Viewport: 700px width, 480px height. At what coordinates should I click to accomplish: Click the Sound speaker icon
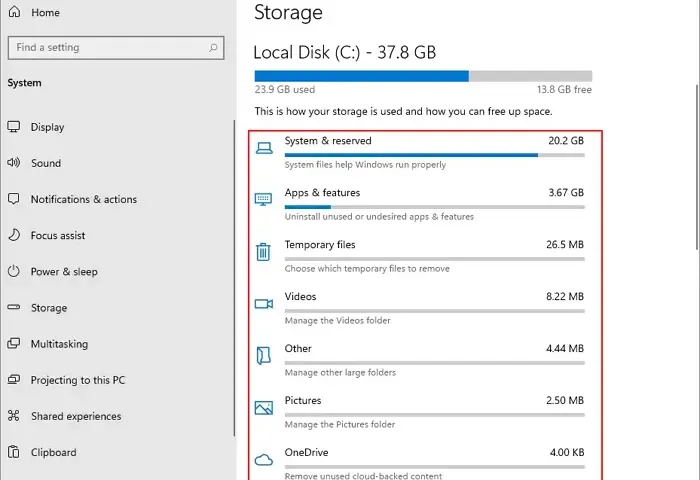click(x=14, y=163)
